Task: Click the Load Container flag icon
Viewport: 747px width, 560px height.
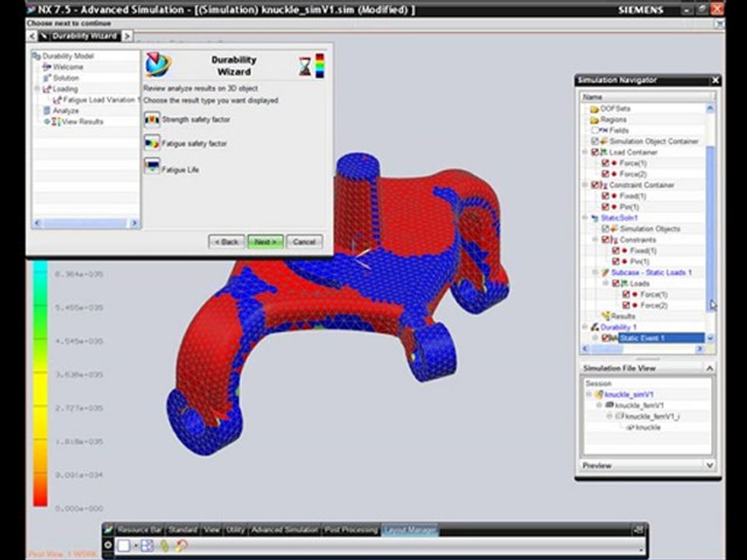Action: (604, 152)
